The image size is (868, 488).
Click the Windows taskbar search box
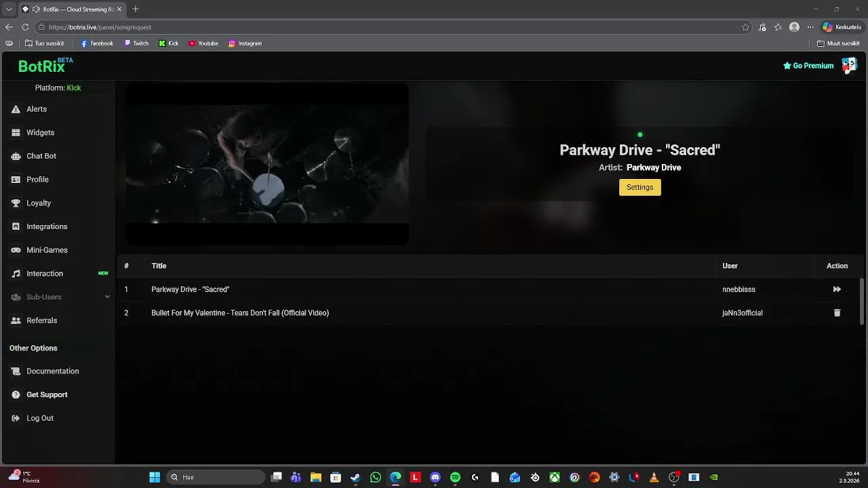[214, 477]
